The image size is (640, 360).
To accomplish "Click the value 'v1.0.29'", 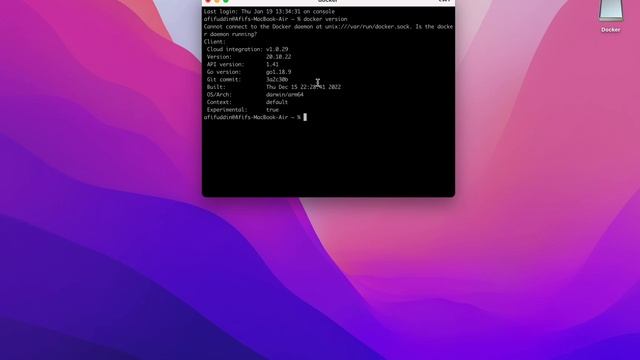I will [277, 49].
